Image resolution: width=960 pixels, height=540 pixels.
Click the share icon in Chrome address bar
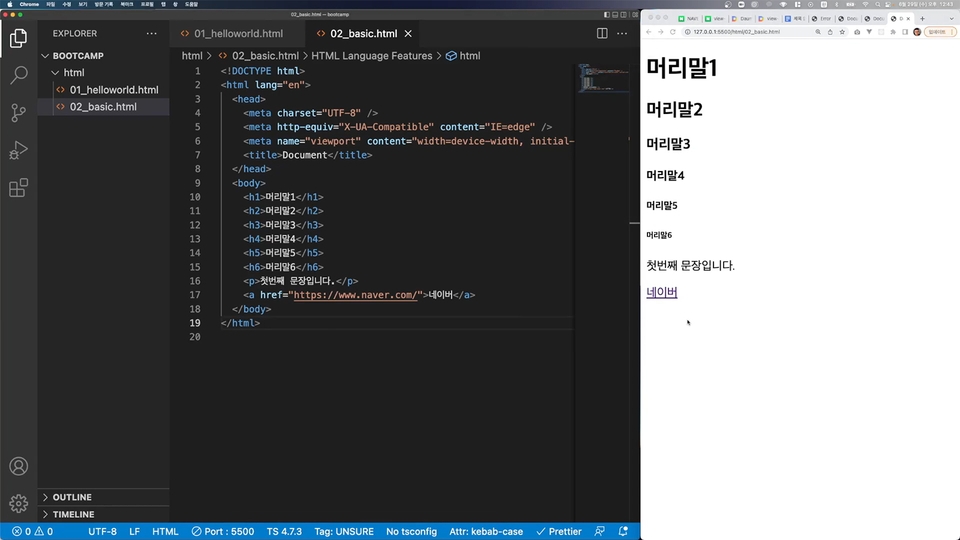point(830,32)
